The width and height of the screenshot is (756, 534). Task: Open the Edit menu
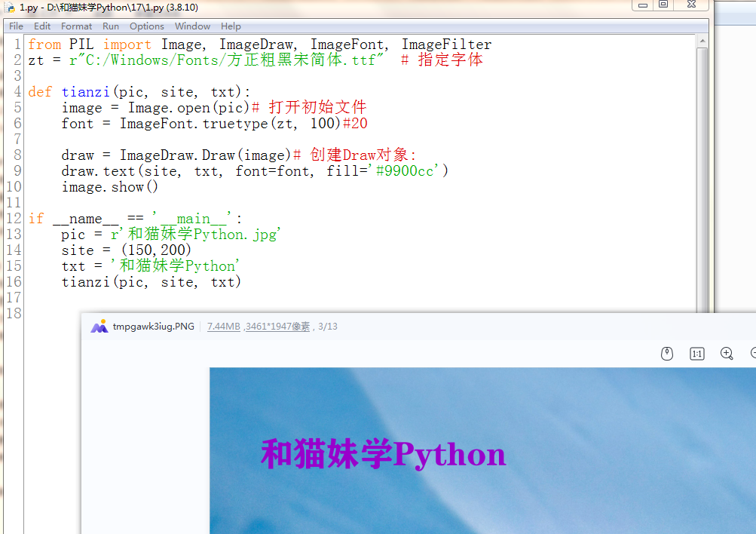(x=41, y=26)
